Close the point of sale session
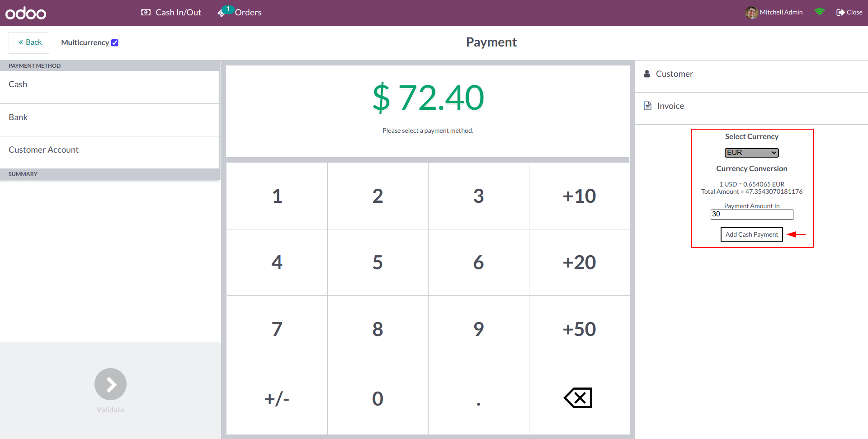This screenshot has height=439, width=868. pyautogui.click(x=849, y=13)
